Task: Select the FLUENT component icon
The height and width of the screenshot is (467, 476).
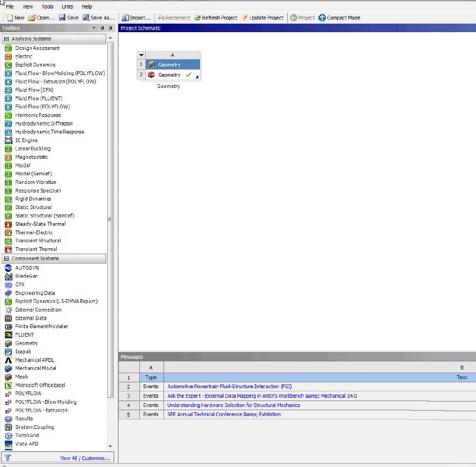Action: (x=9, y=335)
